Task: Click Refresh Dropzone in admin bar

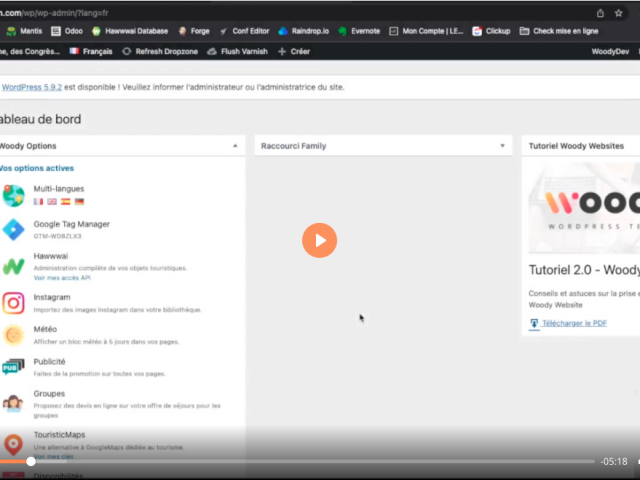Action: point(160,51)
